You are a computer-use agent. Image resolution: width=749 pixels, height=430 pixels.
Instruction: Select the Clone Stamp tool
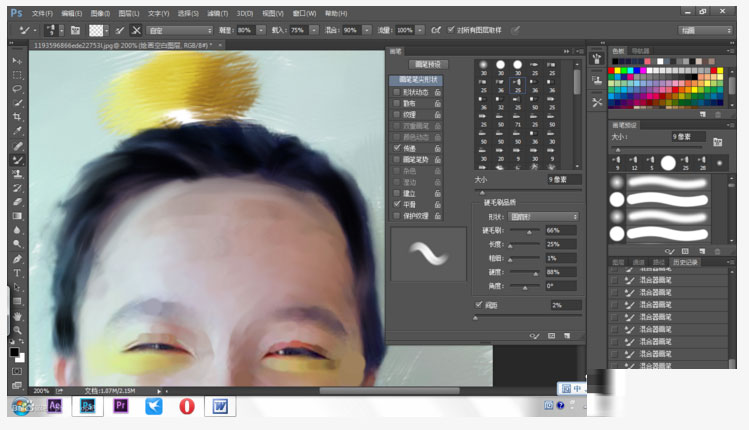17,174
